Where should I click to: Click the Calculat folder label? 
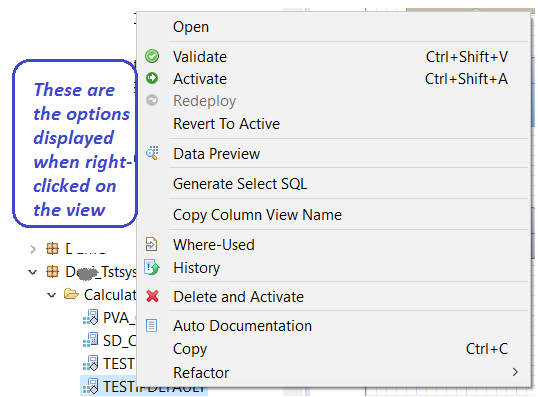pos(110,295)
